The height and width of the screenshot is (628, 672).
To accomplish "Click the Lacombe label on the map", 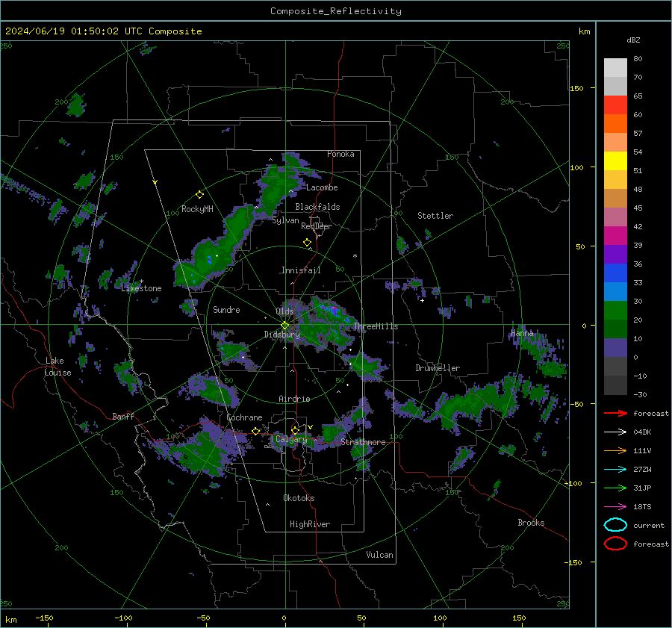I will (322, 187).
